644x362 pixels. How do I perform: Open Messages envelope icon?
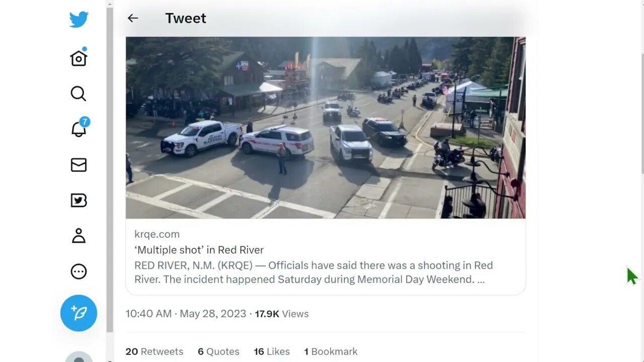78,165
